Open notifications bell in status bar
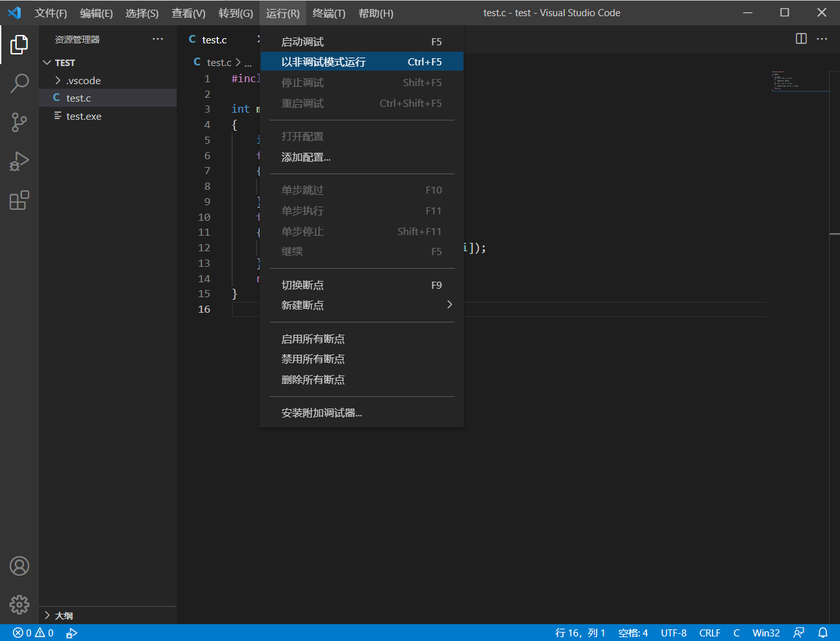 click(823, 633)
